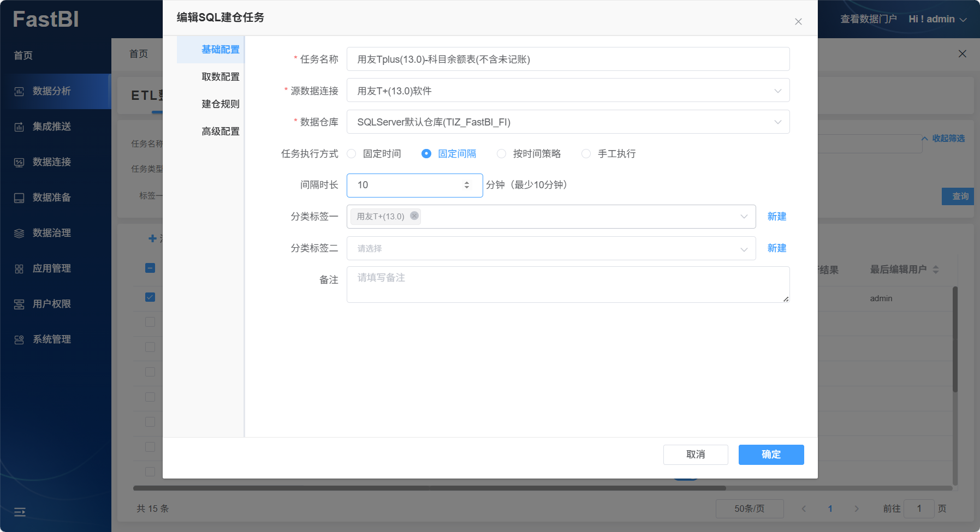
Task: Click the 应用管理 grid icon
Action: [19, 269]
